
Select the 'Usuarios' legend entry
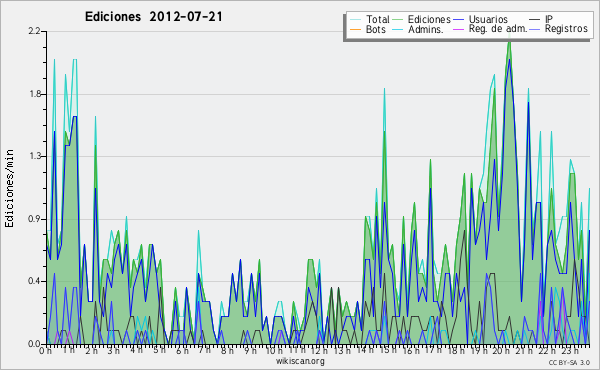[488, 19]
